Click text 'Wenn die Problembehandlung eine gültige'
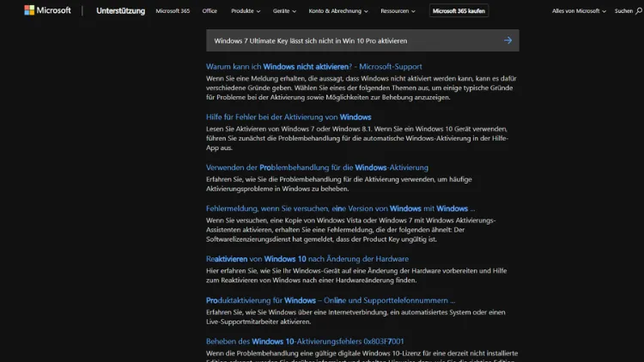This screenshot has height=362, width=644. point(361,355)
